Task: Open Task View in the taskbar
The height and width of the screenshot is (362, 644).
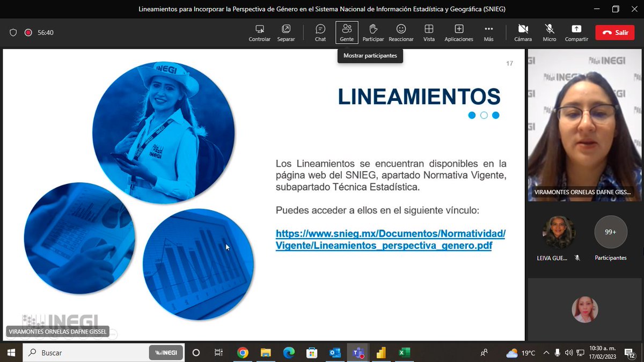Action: tap(218, 352)
